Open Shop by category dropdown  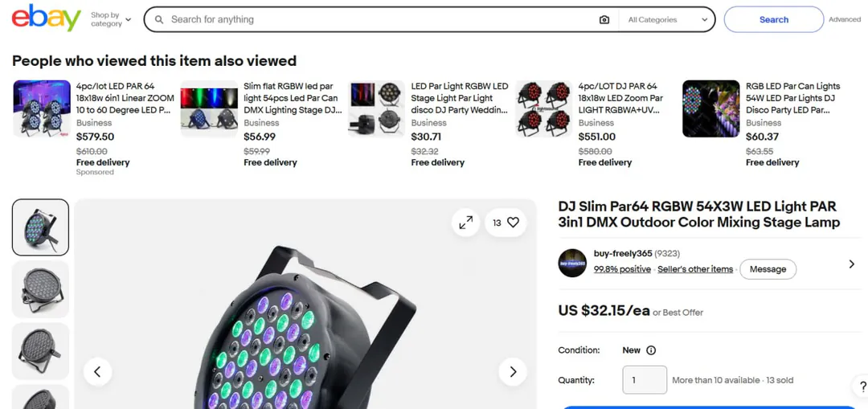(111, 19)
